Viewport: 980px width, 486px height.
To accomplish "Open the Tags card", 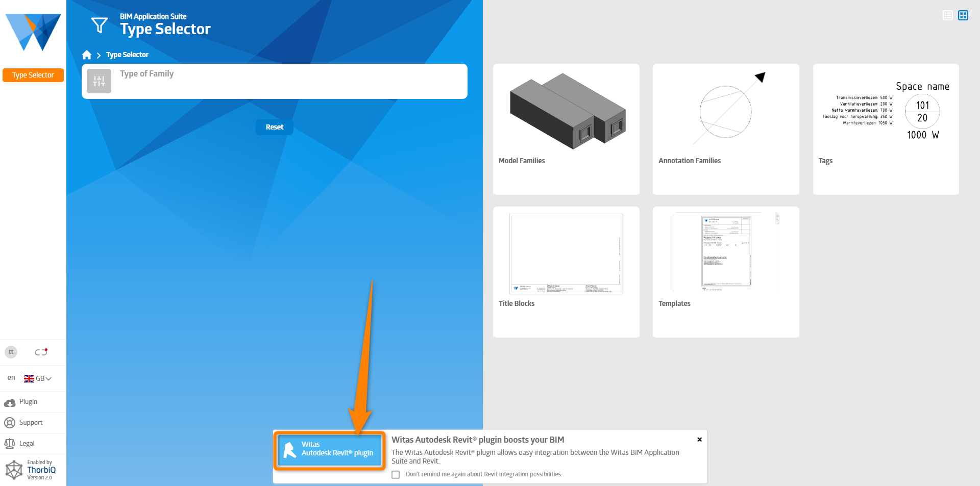I will [886, 129].
